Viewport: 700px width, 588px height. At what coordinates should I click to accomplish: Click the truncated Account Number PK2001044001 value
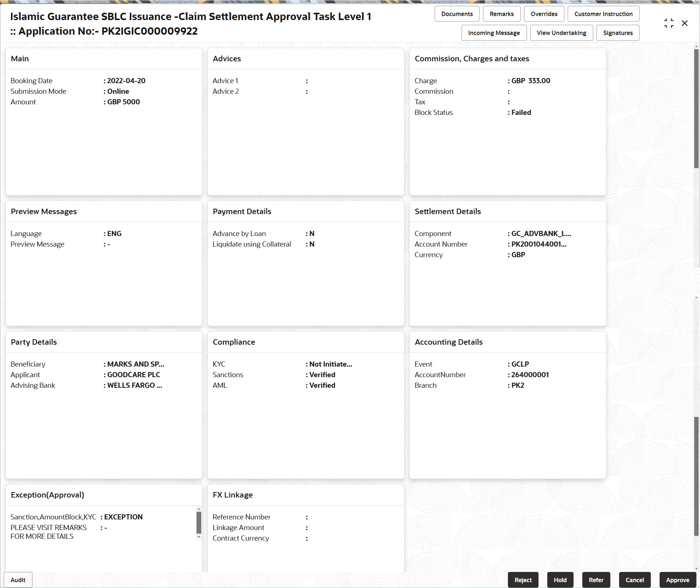(537, 244)
